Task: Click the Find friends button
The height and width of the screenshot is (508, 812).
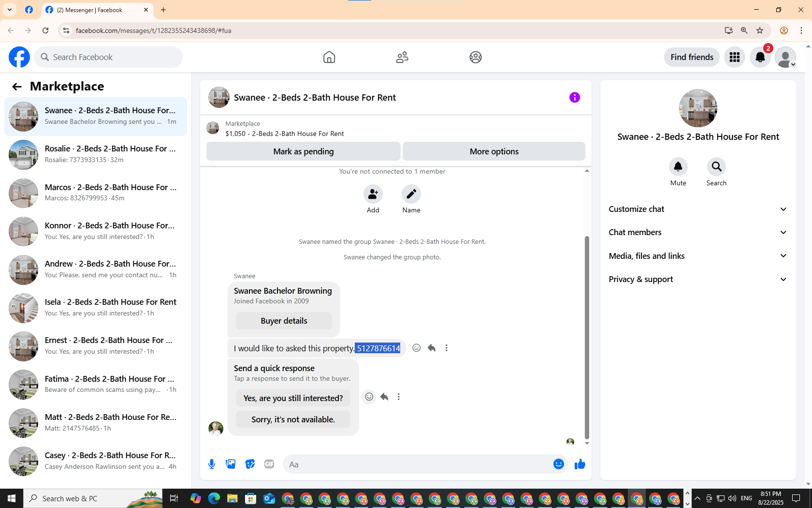Action: [x=692, y=57]
